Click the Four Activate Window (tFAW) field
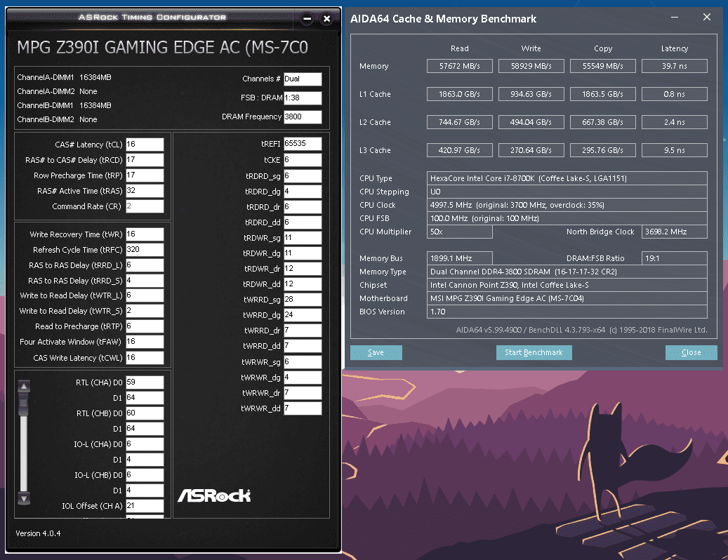Image resolution: width=728 pixels, height=560 pixels. (145, 342)
